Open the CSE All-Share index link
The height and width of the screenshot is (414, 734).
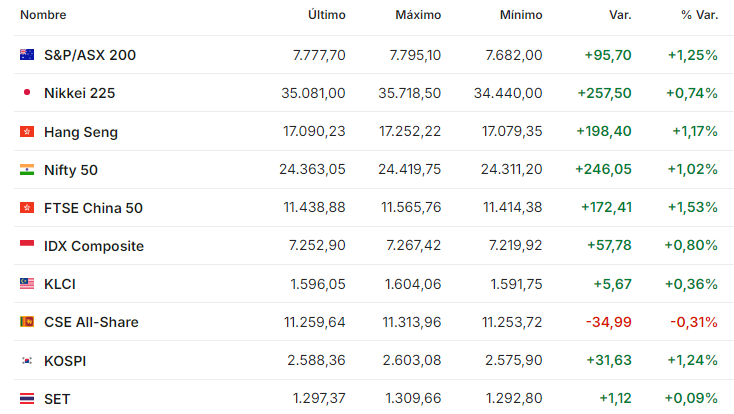click(x=91, y=322)
